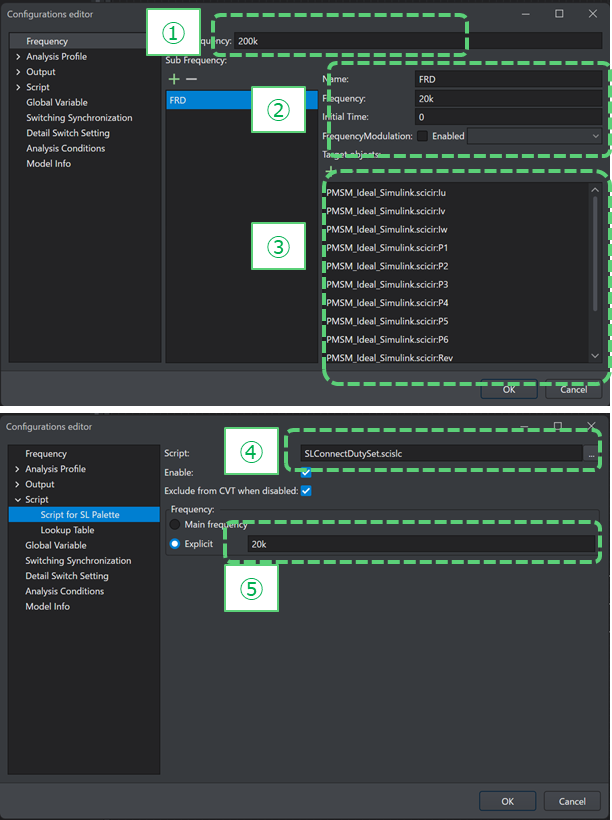The width and height of the screenshot is (612, 820).
Task: Open script file browser with the ellipsis button
Action: click(x=591, y=454)
